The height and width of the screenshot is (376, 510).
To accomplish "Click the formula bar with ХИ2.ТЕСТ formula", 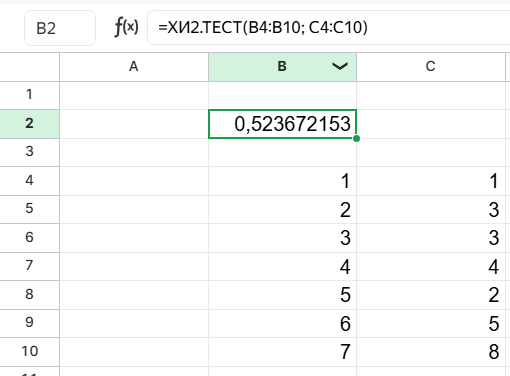I will pos(329,28).
